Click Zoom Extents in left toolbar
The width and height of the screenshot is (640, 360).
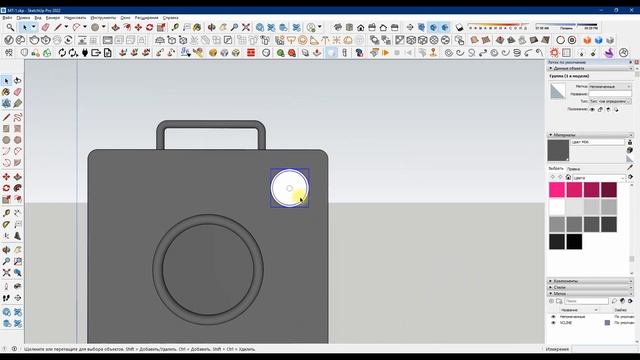click(x=6, y=273)
